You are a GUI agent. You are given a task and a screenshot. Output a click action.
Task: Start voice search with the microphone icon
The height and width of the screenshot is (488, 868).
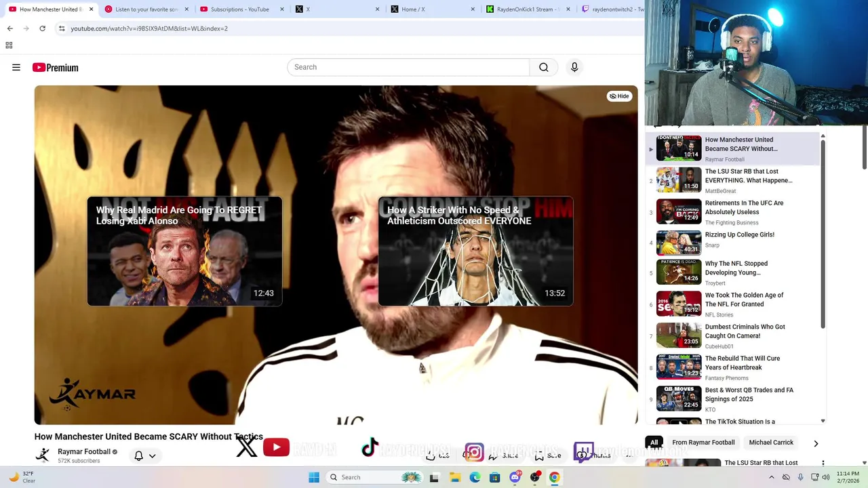[x=574, y=67]
